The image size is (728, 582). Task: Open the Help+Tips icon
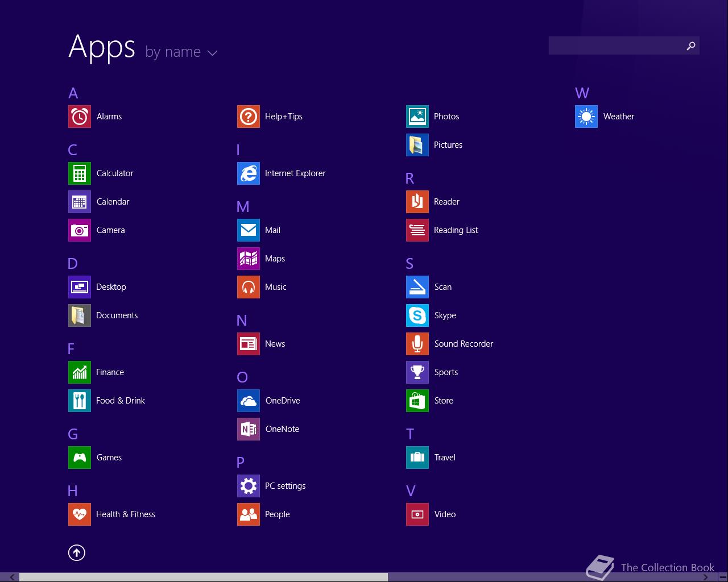249,117
